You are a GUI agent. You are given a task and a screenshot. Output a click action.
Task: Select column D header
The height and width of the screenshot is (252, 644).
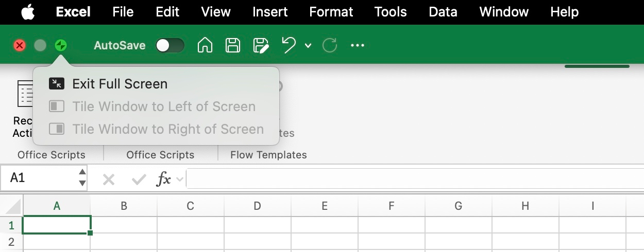258,206
